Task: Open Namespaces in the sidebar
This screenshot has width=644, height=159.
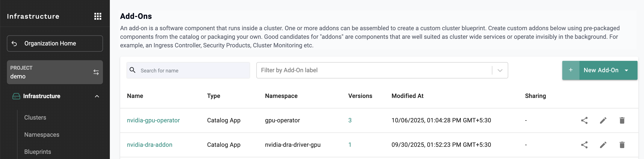Action: (x=42, y=135)
